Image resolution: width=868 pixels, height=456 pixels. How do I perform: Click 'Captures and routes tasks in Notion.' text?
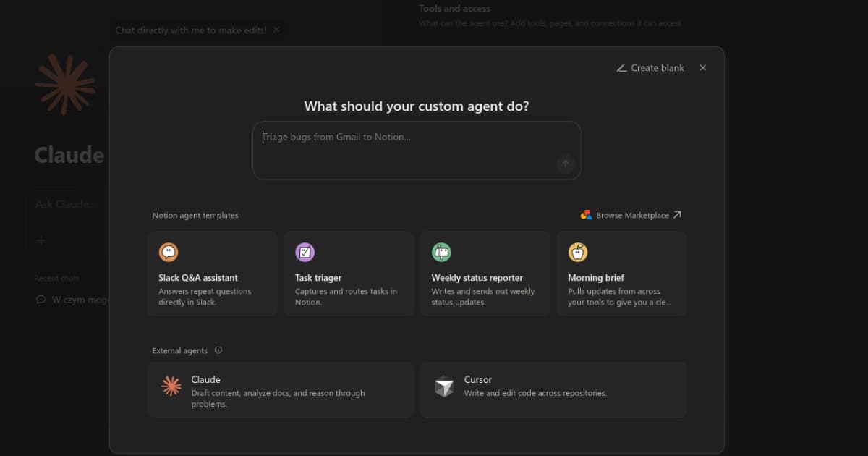346,297
